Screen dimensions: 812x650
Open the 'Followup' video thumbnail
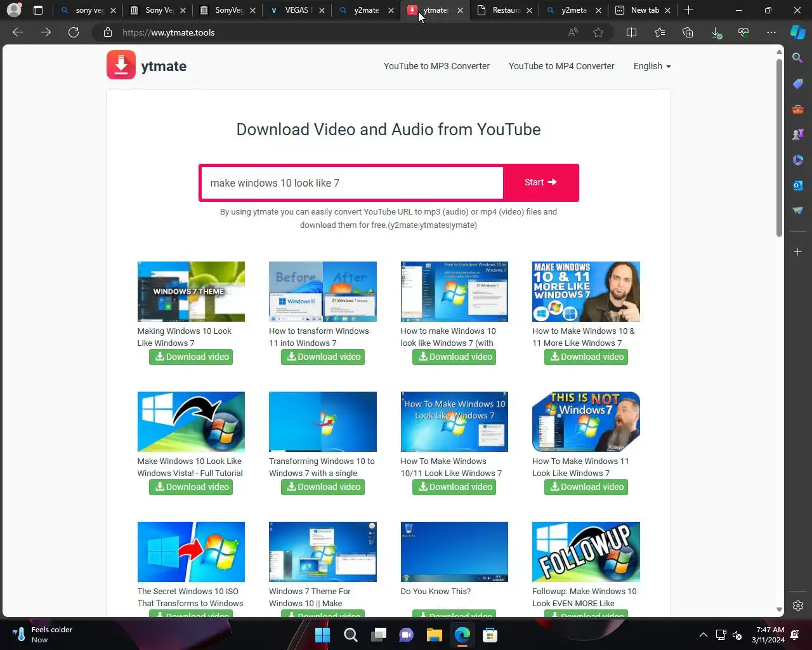(x=586, y=552)
